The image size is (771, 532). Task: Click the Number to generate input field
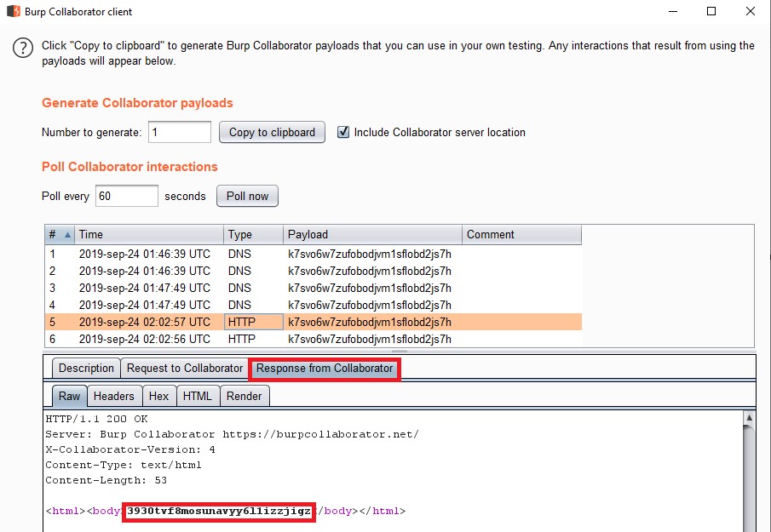tap(180, 132)
